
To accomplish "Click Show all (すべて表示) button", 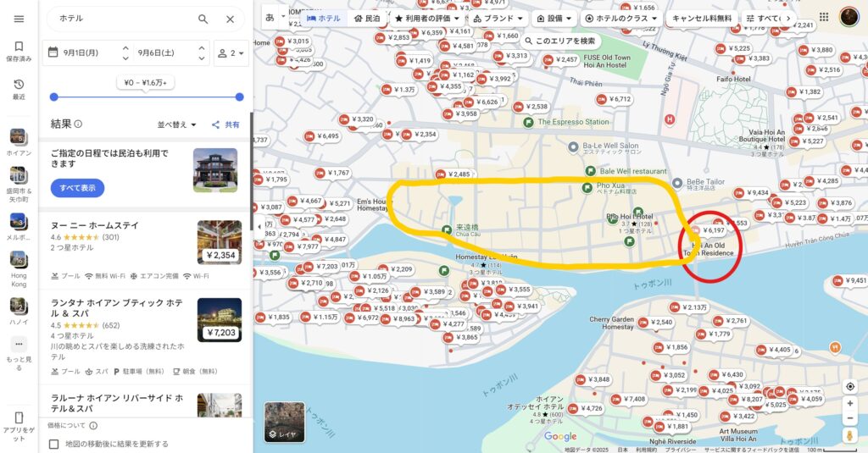I will [x=77, y=188].
